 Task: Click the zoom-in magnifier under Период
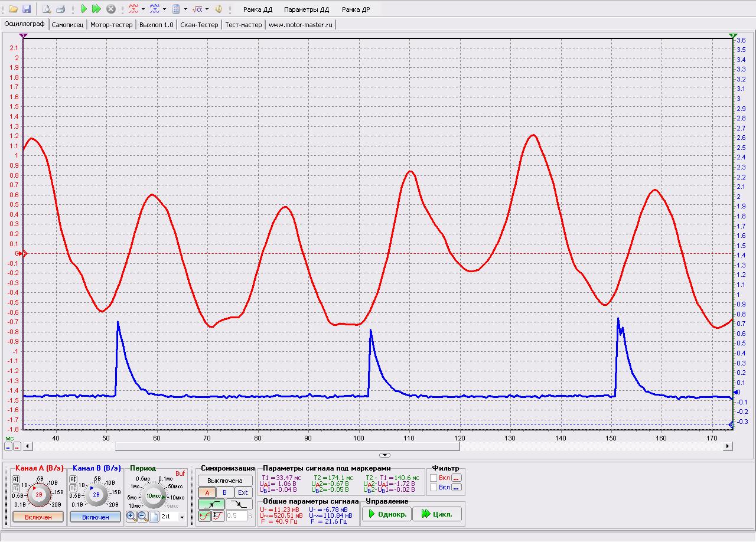[131, 517]
